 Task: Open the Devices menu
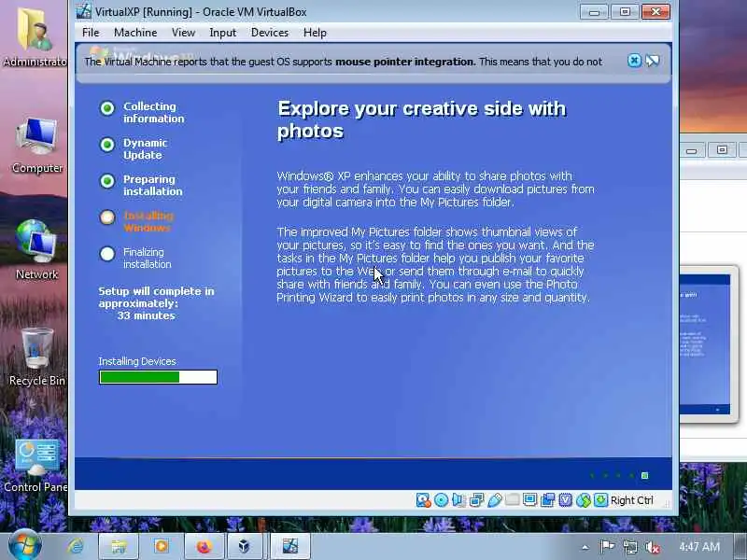point(270,33)
